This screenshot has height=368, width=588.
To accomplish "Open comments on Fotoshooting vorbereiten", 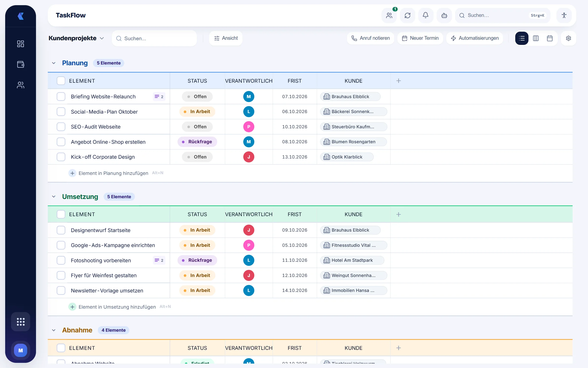I will [159, 260].
